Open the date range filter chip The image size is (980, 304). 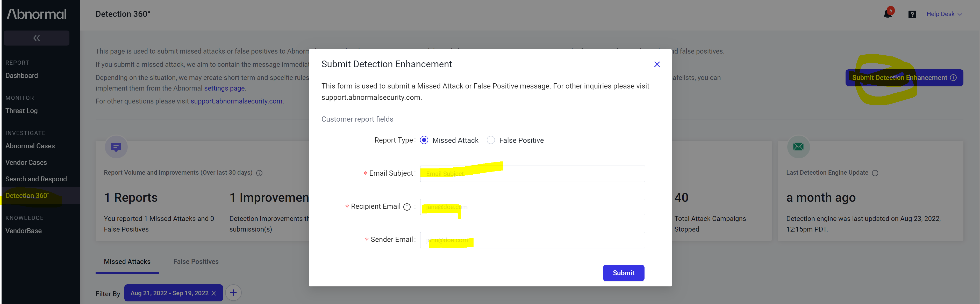click(169, 293)
